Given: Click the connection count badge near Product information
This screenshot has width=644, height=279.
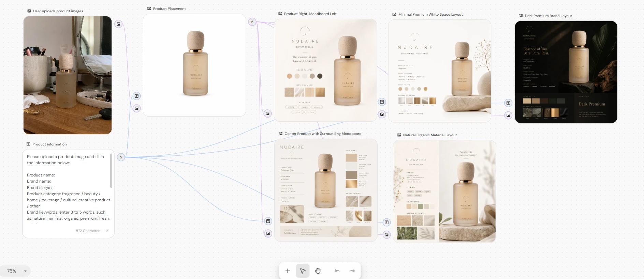Looking at the screenshot, I should [x=121, y=157].
